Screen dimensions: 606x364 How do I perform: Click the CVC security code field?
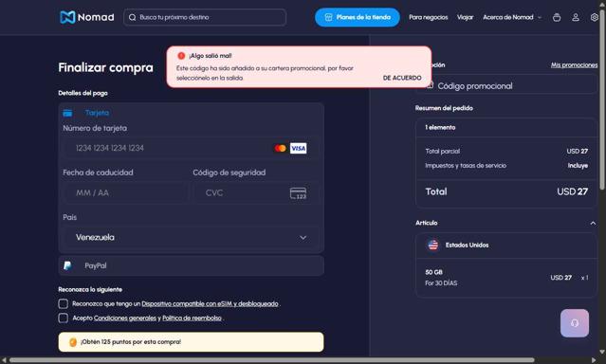(256, 192)
